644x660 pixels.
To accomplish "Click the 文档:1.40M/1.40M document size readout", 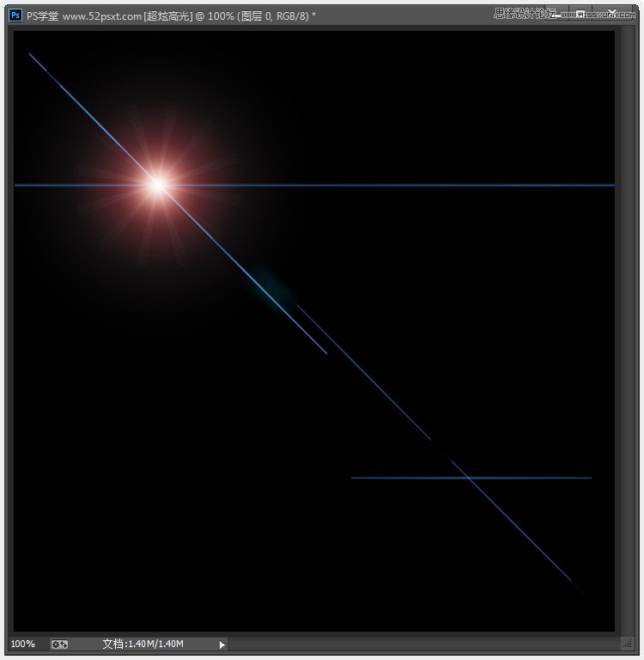I will pos(143,644).
